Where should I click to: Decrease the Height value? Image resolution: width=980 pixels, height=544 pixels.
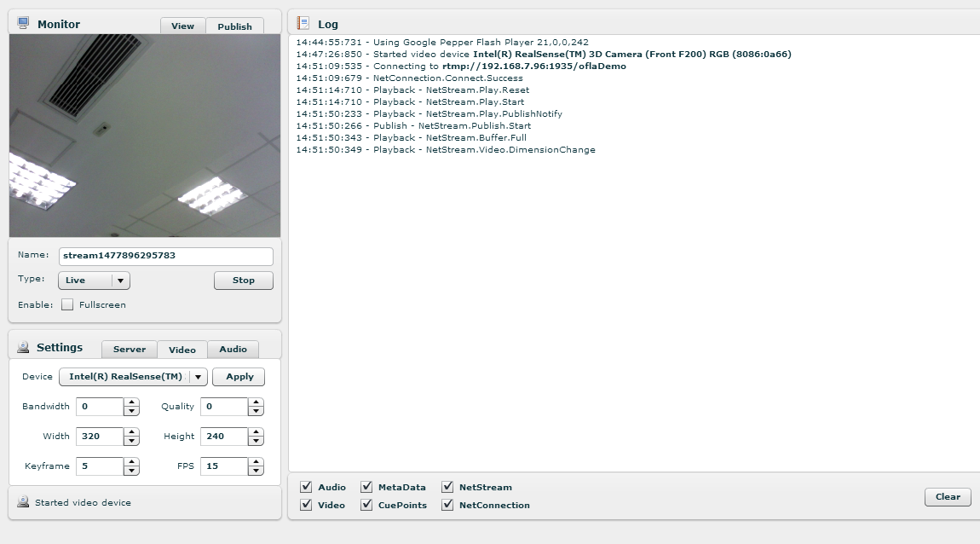coord(256,441)
